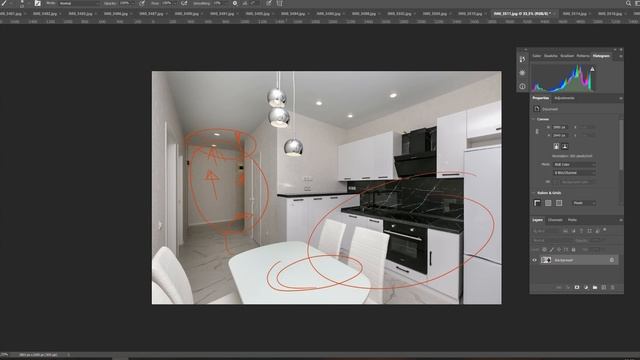Open the painting Mode dropdown in options bar
The width and height of the screenshot is (640, 360).
(x=78, y=3)
